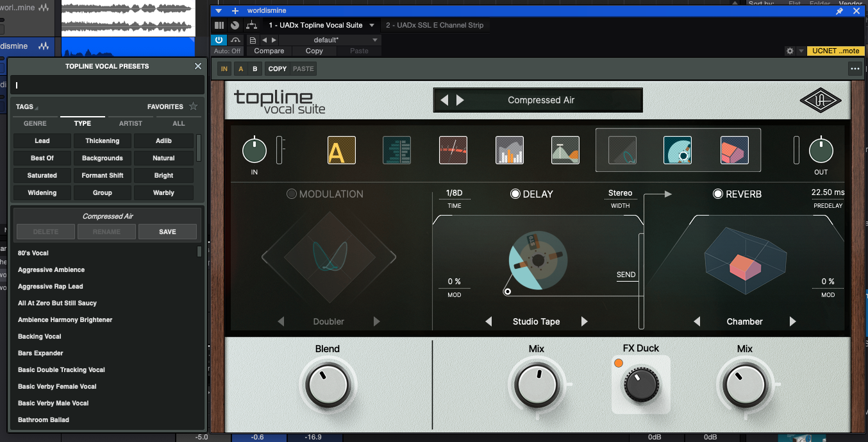The width and height of the screenshot is (868, 442).
Task: Mark preset as favorite with star icon
Action: coord(193,106)
